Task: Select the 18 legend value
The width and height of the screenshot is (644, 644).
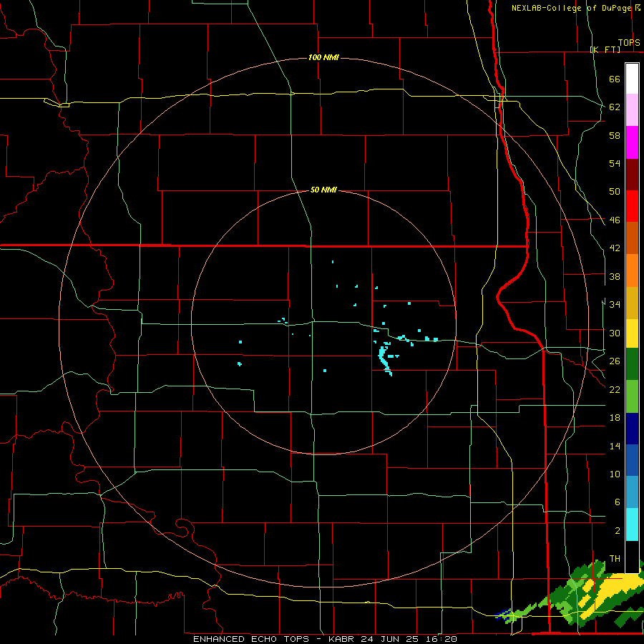Action: (615, 418)
